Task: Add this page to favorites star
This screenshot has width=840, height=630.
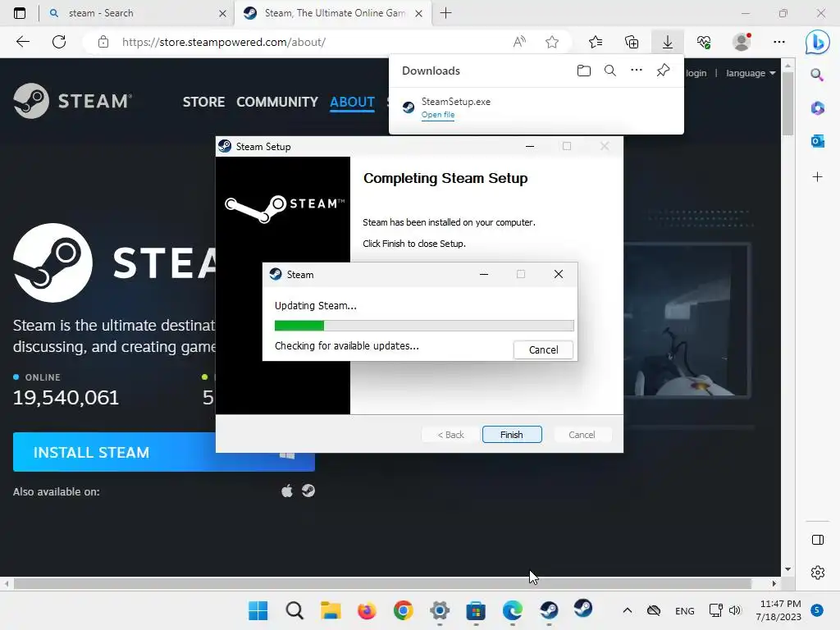Action: (x=552, y=42)
